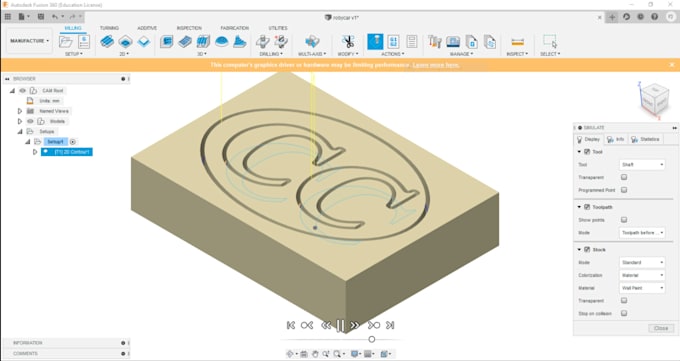Switch to the Turning tab

click(x=109, y=28)
